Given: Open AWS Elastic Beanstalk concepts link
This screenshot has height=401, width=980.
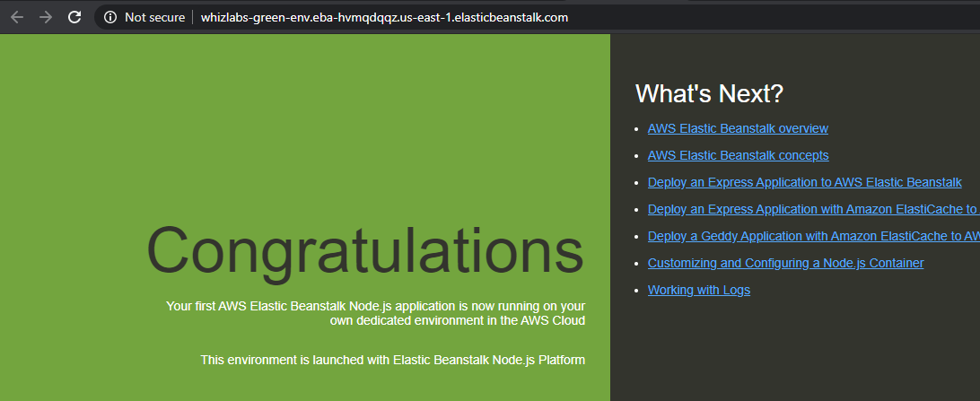Looking at the screenshot, I should 738,155.
